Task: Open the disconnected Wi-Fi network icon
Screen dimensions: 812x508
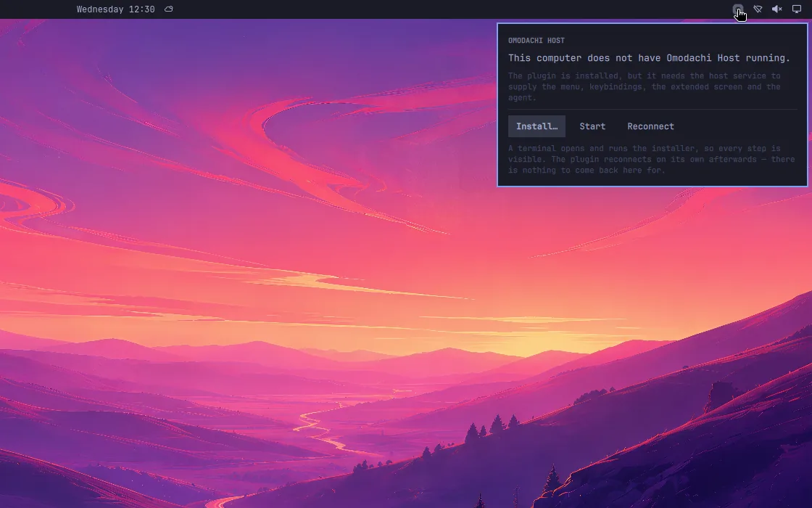Action: [x=758, y=9]
